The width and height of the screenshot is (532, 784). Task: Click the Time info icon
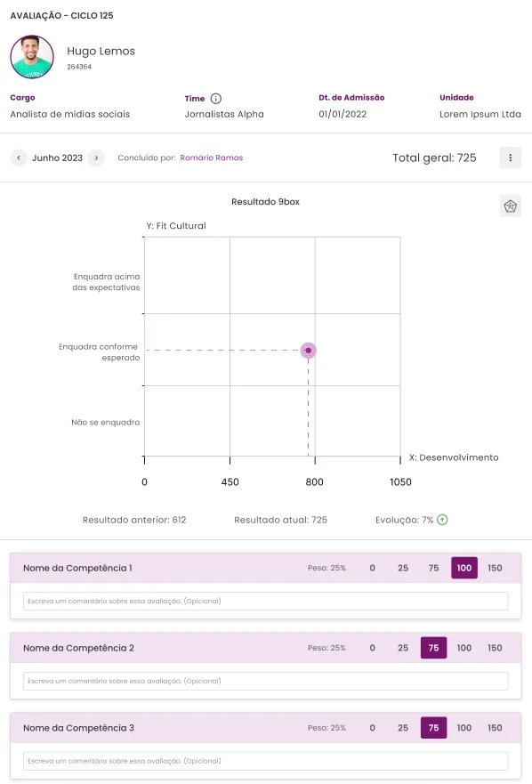215,99
